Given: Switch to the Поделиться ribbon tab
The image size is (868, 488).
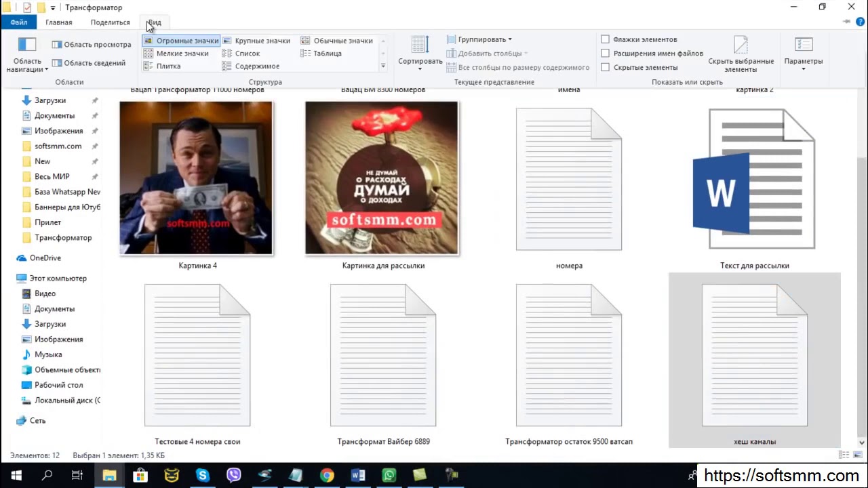Looking at the screenshot, I should (110, 22).
